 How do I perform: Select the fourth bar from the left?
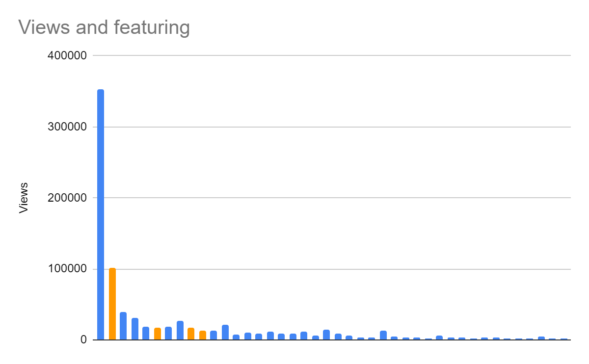pyautogui.click(x=134, y=329)
